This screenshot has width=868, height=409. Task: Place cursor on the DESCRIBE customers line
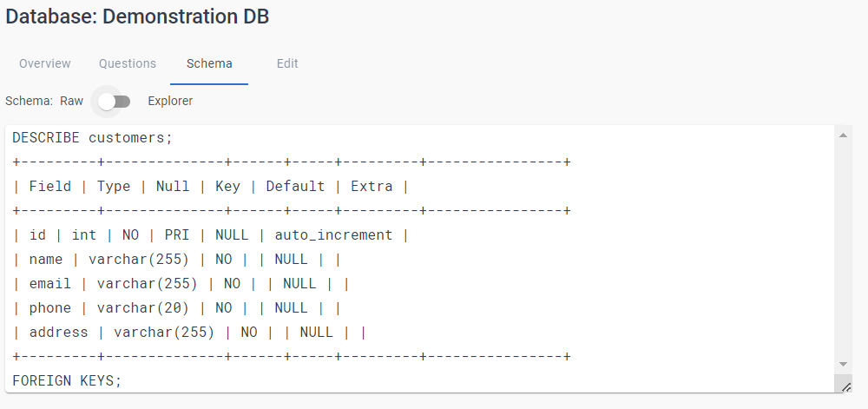[93, 137]
